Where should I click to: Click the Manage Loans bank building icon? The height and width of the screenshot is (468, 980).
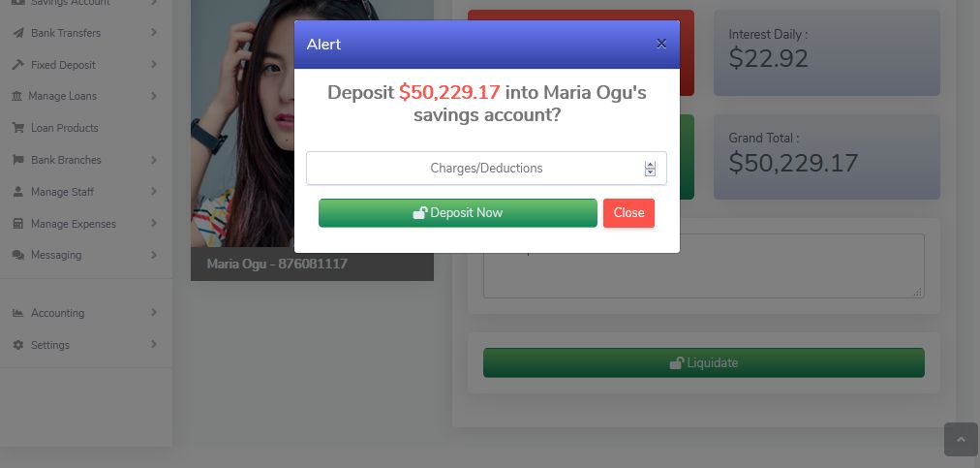click(16, 96)
